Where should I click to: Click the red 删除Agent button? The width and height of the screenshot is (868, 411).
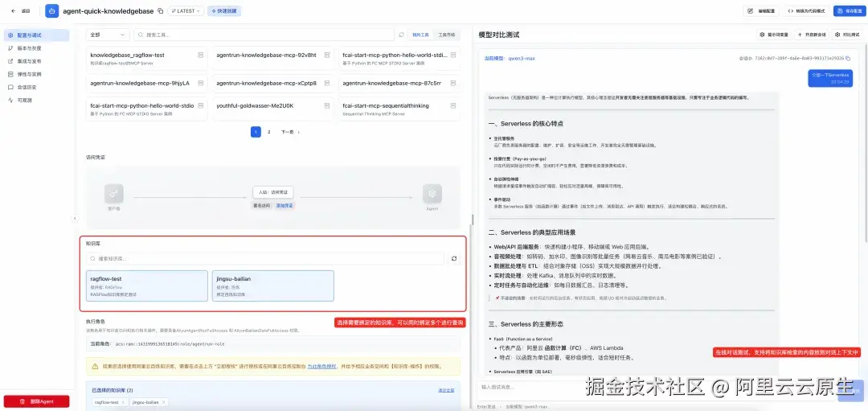point(36,401)
